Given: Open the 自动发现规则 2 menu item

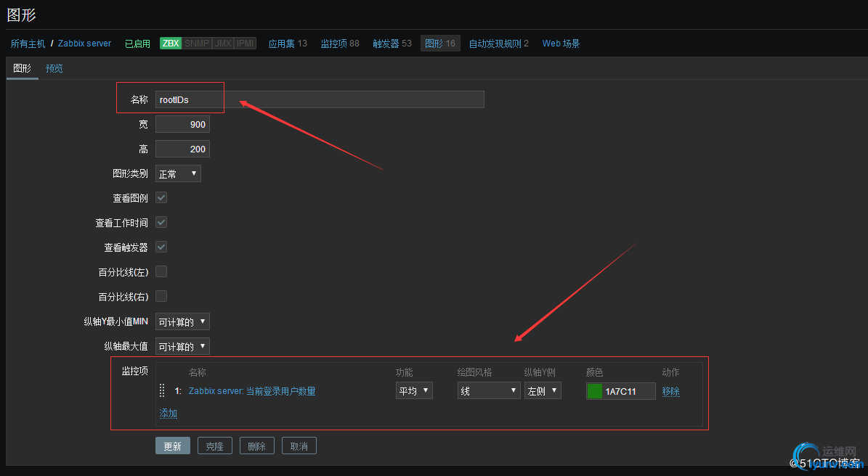Looking at the screenshot, I should [499, 43].
